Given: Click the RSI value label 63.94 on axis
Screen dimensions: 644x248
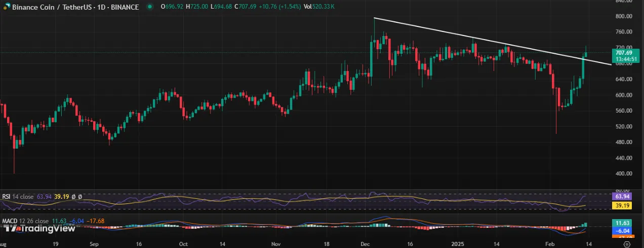Looking at the screenshot, I should [623, 196].
